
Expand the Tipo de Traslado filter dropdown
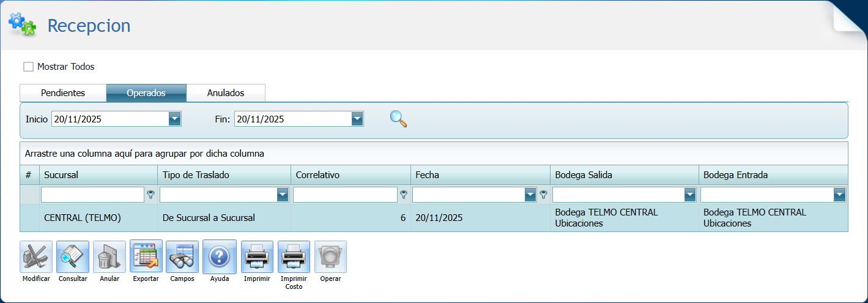(283, 195)
